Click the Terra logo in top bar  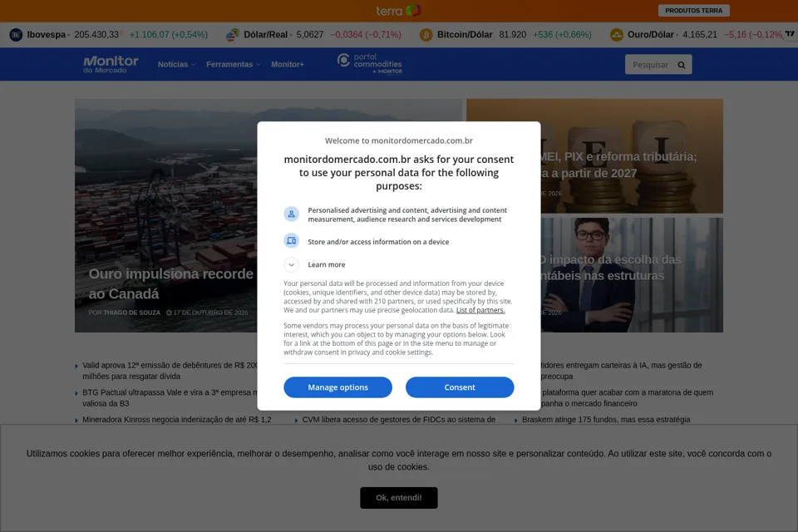398,10
